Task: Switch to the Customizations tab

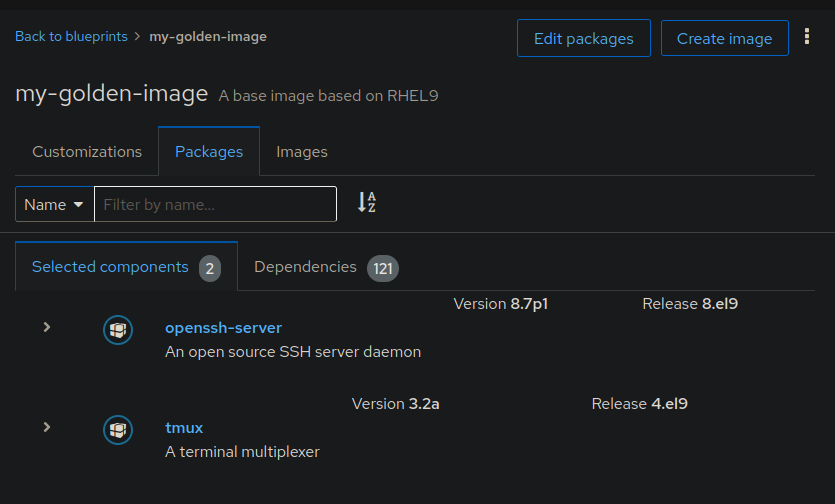Action: click(x=87, y=152)
